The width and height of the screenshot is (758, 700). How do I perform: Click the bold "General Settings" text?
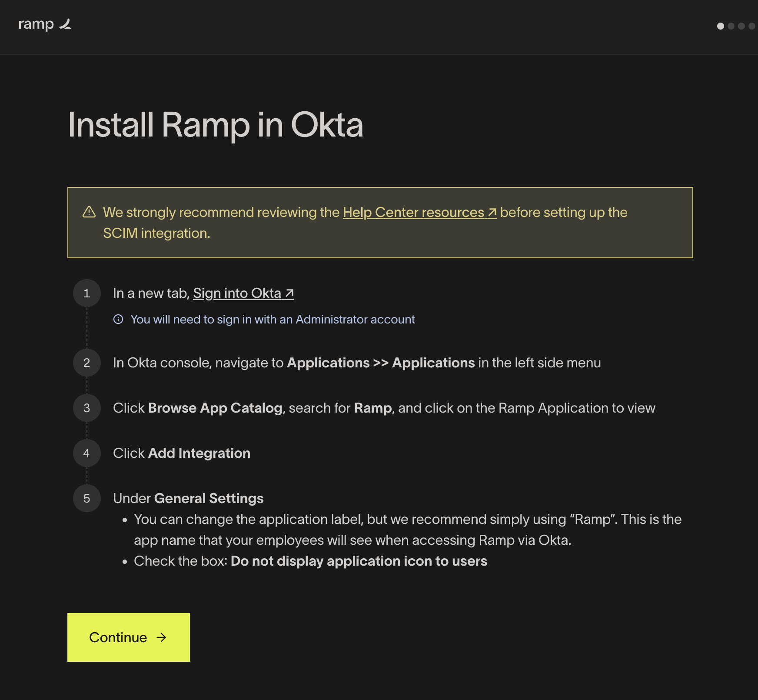tap(209, 498)
